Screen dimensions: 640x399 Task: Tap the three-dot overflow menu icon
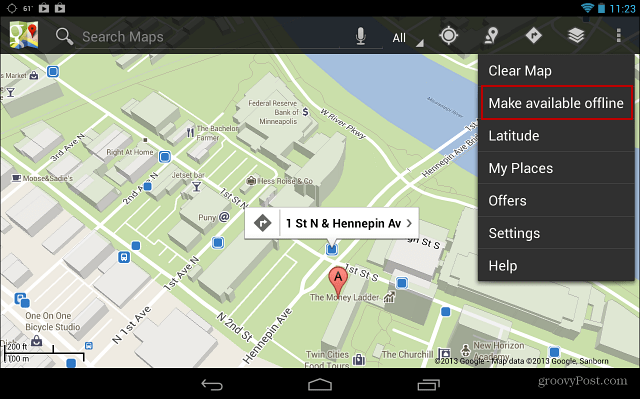pyautogui.click(x=619, y=35)
